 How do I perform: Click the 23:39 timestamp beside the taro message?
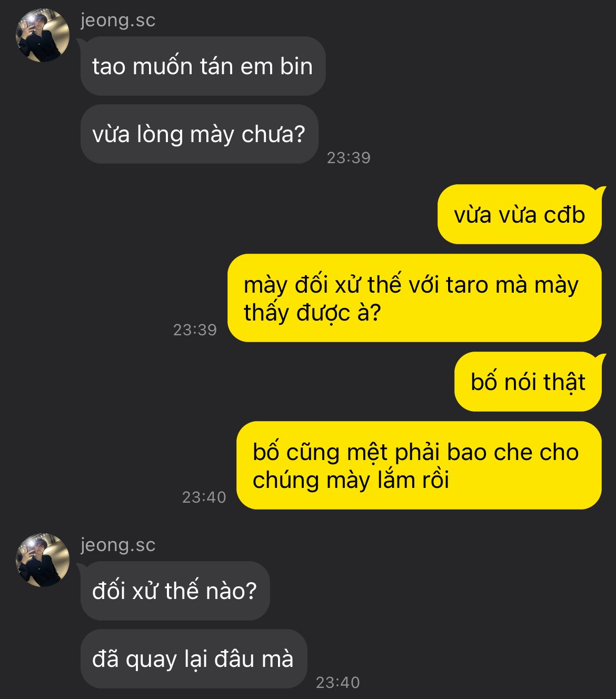[x=195, y=329]
